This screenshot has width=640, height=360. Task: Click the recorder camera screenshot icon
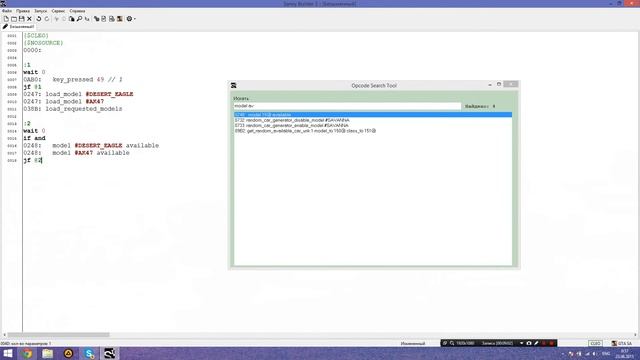pos(529,343)
